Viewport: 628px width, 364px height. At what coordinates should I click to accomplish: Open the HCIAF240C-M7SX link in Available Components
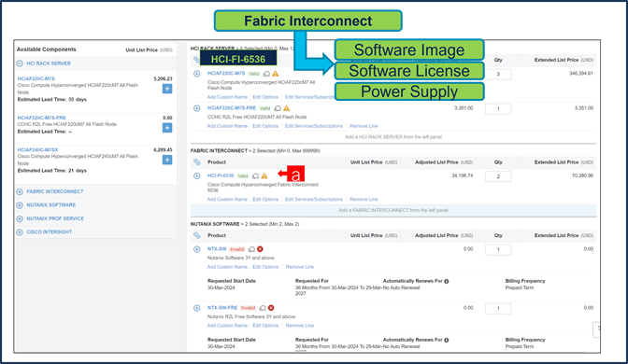pos(37,149)
